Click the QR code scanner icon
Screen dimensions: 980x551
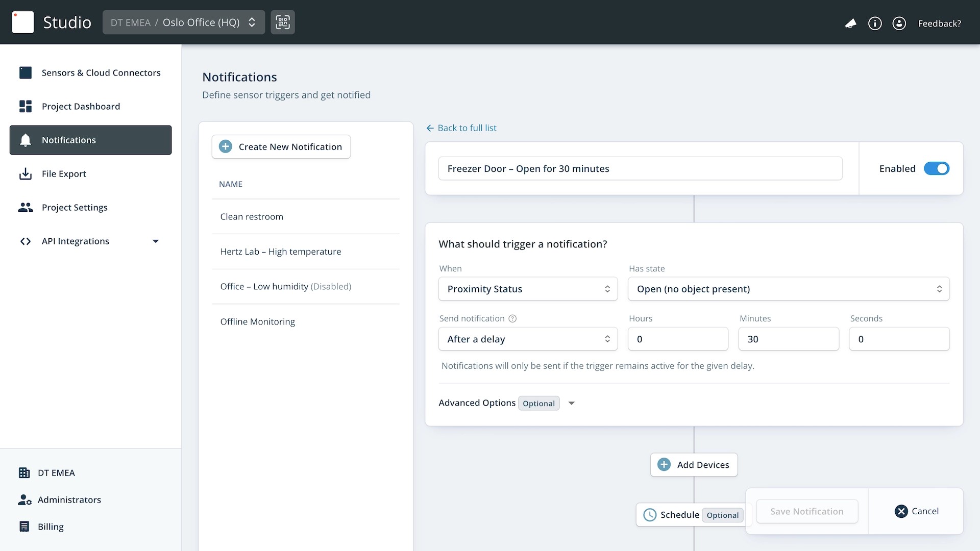(x=282, y=22)
